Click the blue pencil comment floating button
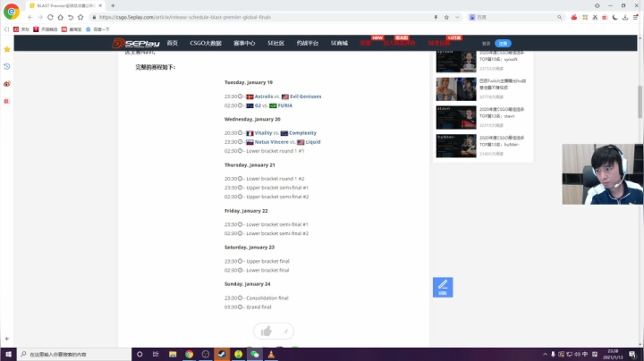644x361 pixels. (x=443, y=287)
